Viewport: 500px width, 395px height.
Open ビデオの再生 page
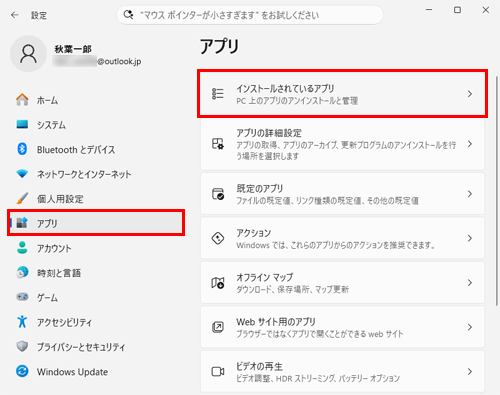342,371
